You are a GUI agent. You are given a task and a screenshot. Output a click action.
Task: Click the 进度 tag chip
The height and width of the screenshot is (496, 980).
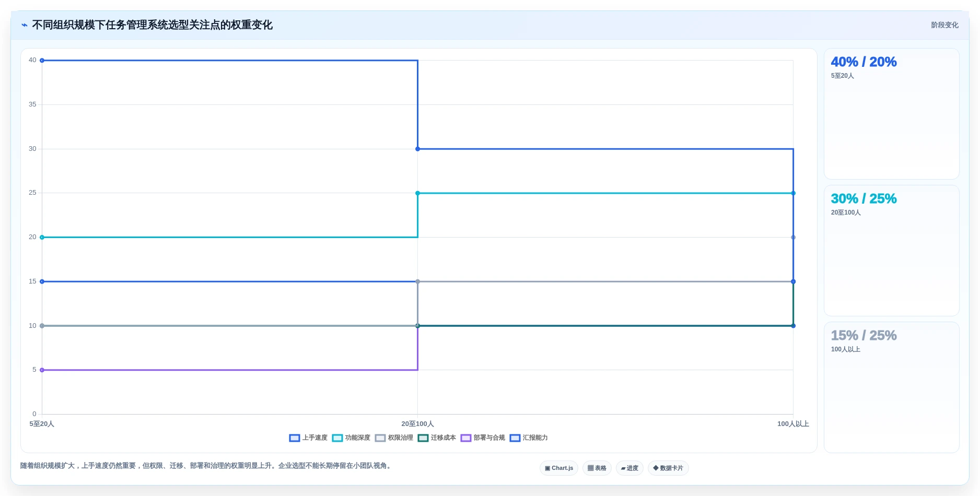pyautogui.click(x=629, y=468)
